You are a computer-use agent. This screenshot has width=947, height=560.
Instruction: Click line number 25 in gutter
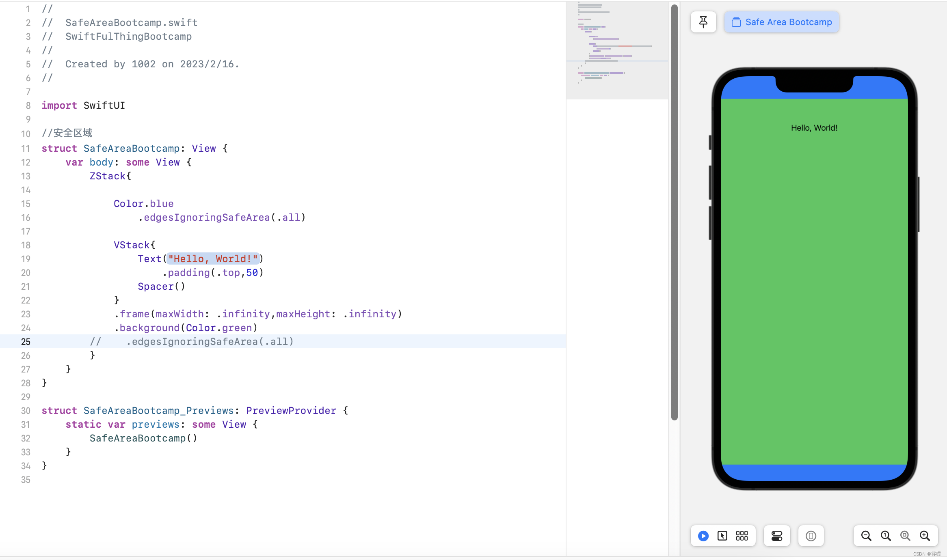[26, 342]
